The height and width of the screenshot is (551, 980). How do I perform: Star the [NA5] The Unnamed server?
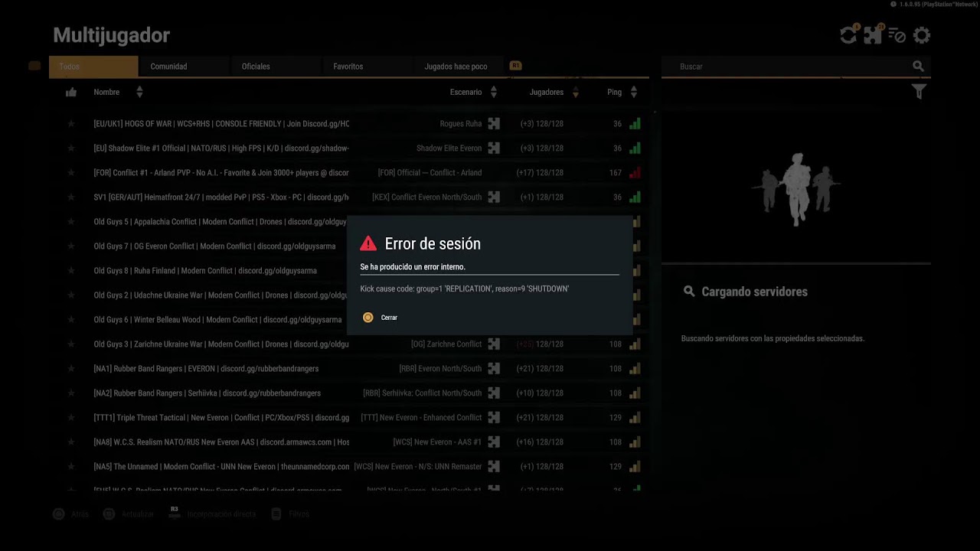pyautogui.click(x=71, y=466)
